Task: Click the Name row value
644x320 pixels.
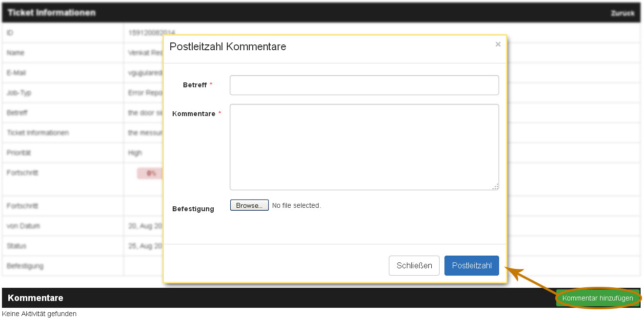Action: (141, 52)
